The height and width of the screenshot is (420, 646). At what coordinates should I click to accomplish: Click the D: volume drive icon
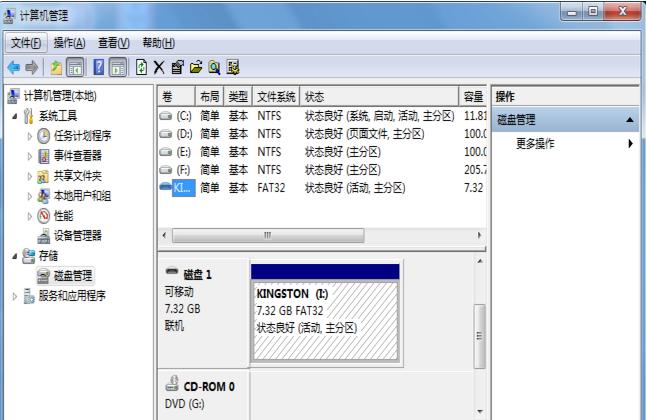click(166, 134)
